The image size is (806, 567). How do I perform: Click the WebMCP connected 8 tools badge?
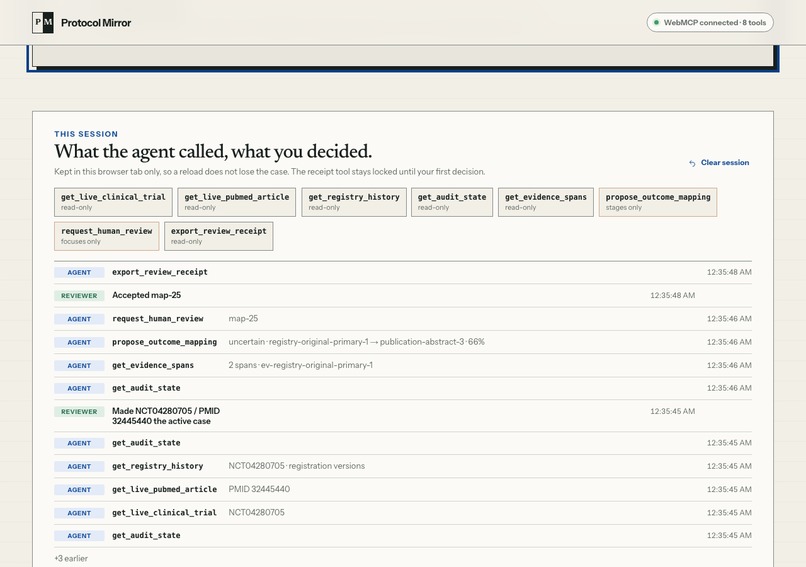[x=710, y=23]
